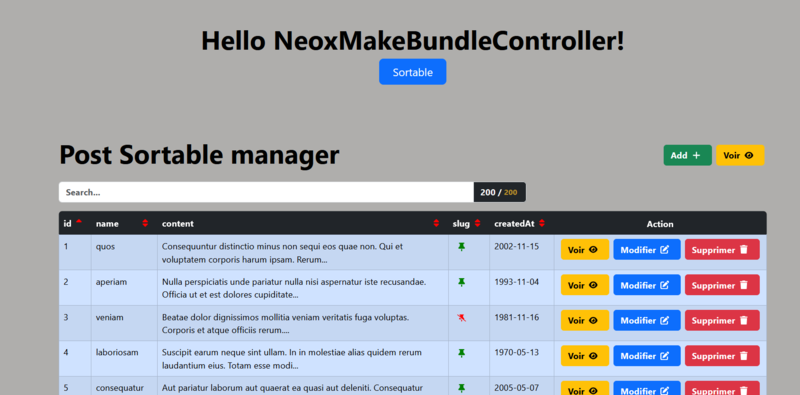Focus the Search... input field
Screen dimensions: 800x395
(266, 192)
